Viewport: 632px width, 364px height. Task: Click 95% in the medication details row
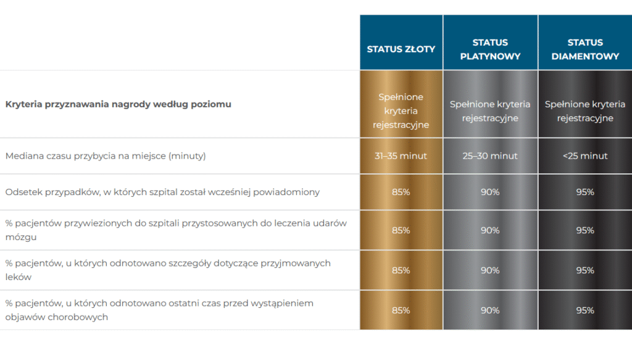(x=584, y=270)
